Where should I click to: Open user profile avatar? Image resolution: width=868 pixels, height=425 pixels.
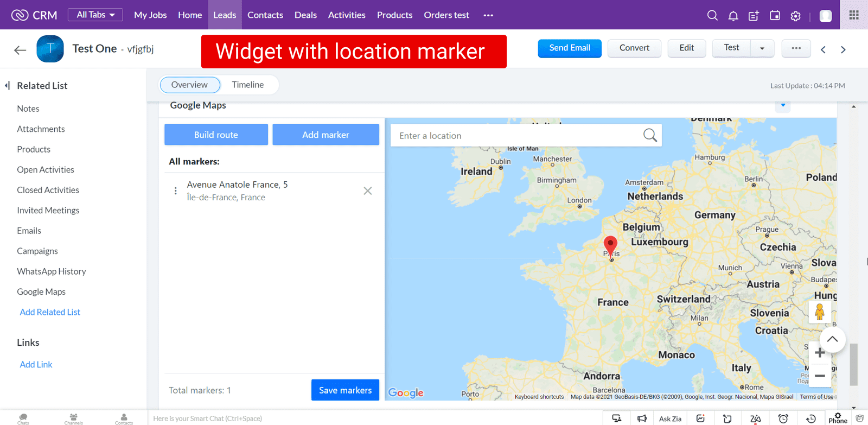tap(826, 16)
